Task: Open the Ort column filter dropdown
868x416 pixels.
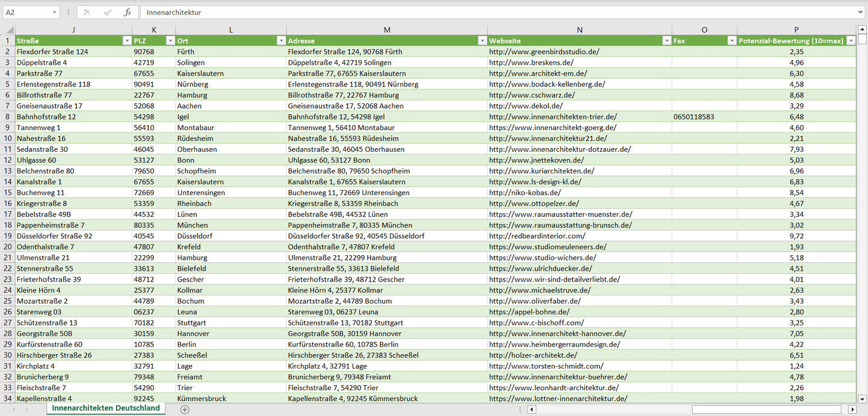Action: click(281, 41)
